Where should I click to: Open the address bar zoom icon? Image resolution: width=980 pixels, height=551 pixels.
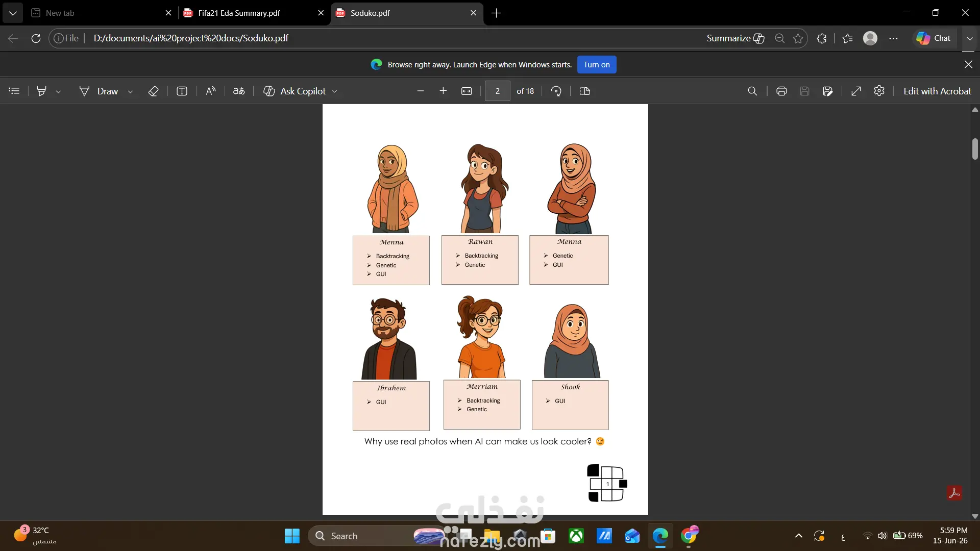pyautogui.click(x=779, y=38)
